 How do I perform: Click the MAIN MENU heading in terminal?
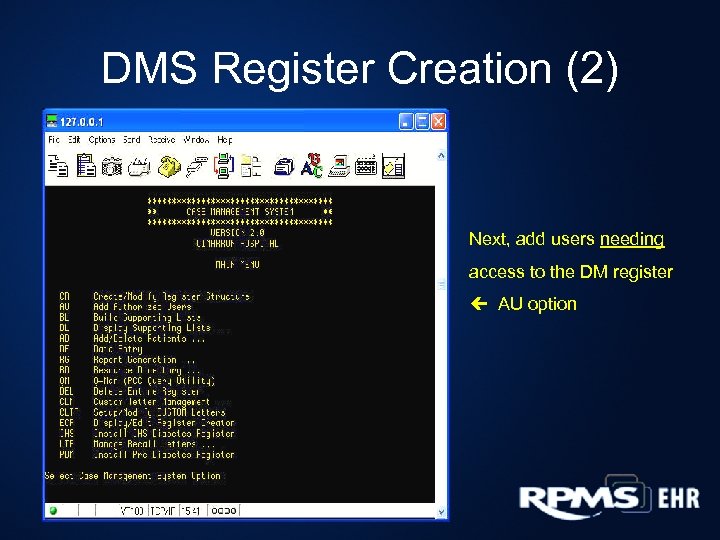click(x=237, y=264)
